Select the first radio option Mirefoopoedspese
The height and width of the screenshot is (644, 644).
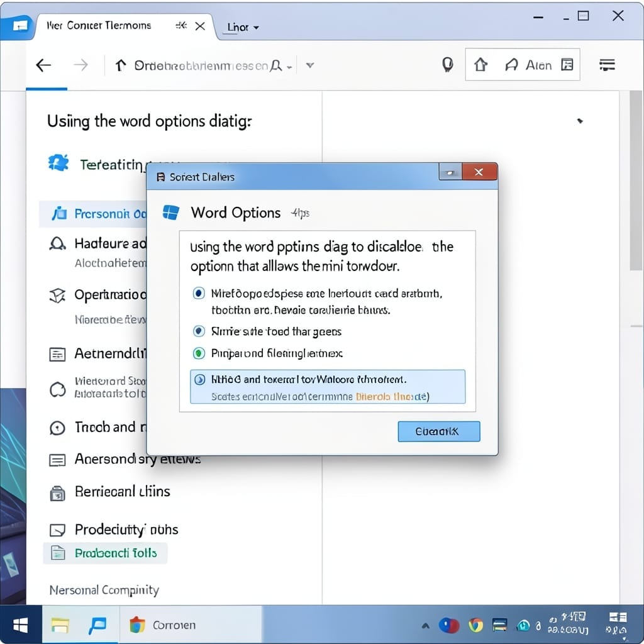pyautogui.click(x=199, y=293)
